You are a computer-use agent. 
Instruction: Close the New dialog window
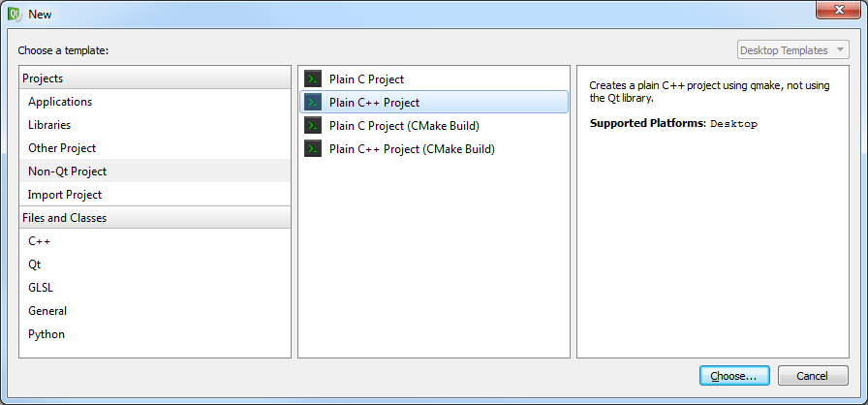(836, 10)
